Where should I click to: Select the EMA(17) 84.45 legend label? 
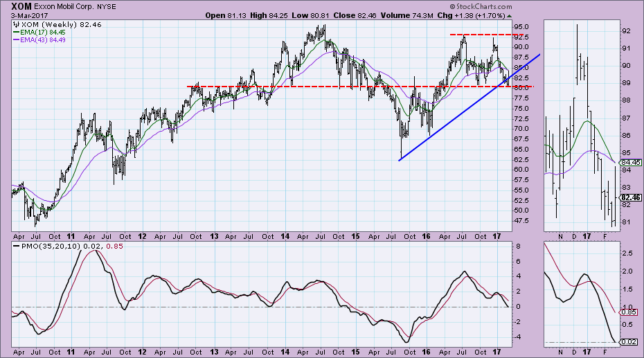click(x=44, y=32)
